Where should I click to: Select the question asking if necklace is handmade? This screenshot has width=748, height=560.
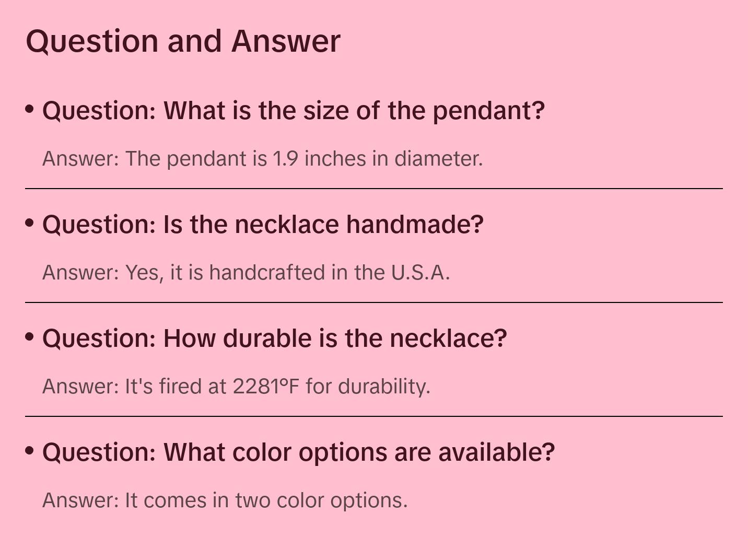[x=263, y=225]
